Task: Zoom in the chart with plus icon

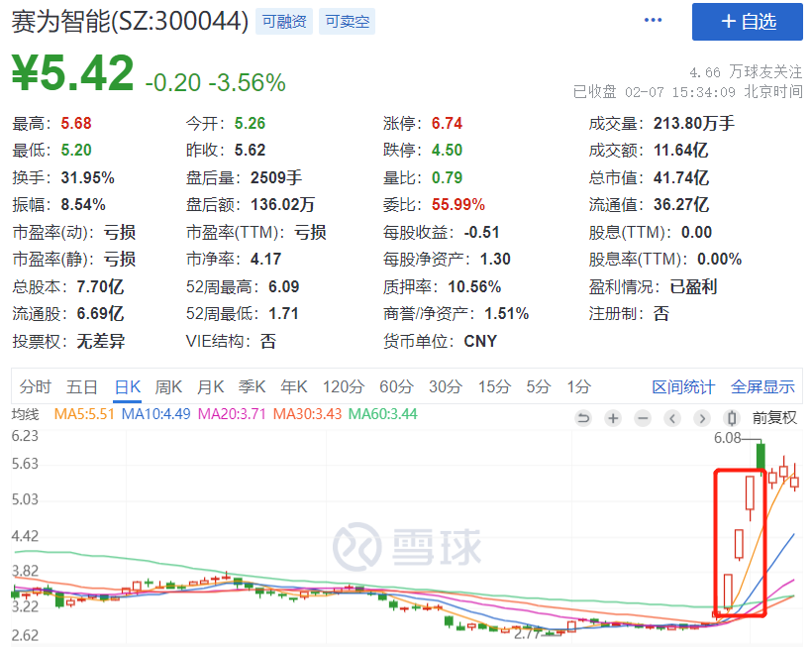Action: click(x=613, y=418)
